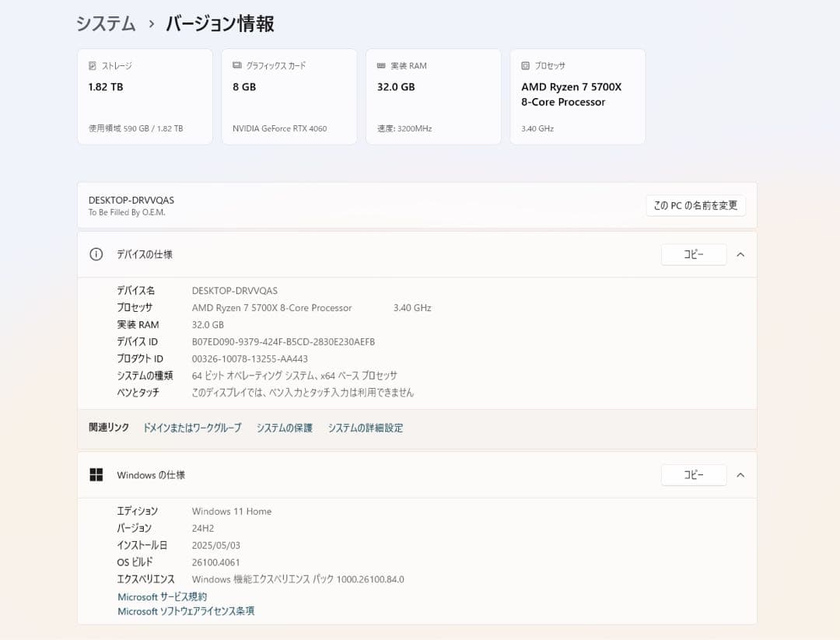
Task: Open システムの詳細設定
Action: click(x=365, y=427)
